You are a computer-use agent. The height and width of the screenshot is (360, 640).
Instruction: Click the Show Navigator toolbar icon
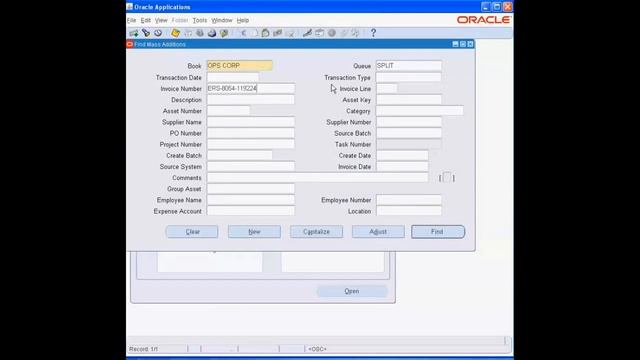point(158,33)
